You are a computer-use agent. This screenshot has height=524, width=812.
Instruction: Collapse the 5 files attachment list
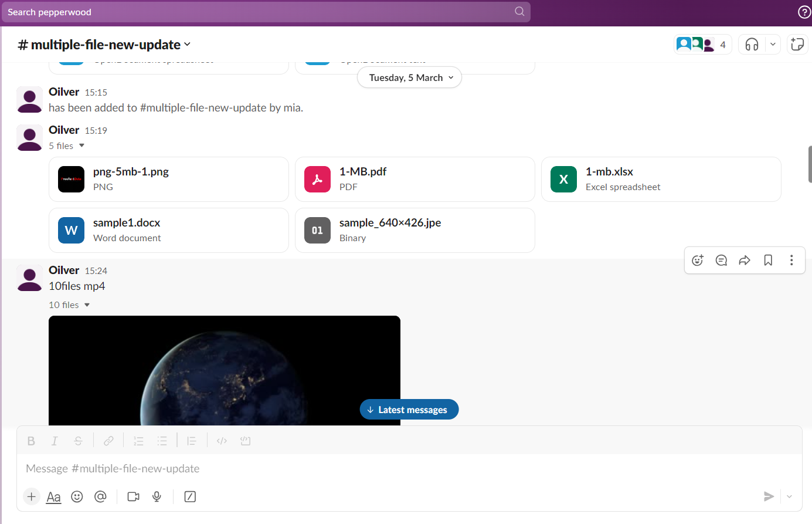(81, 146)
